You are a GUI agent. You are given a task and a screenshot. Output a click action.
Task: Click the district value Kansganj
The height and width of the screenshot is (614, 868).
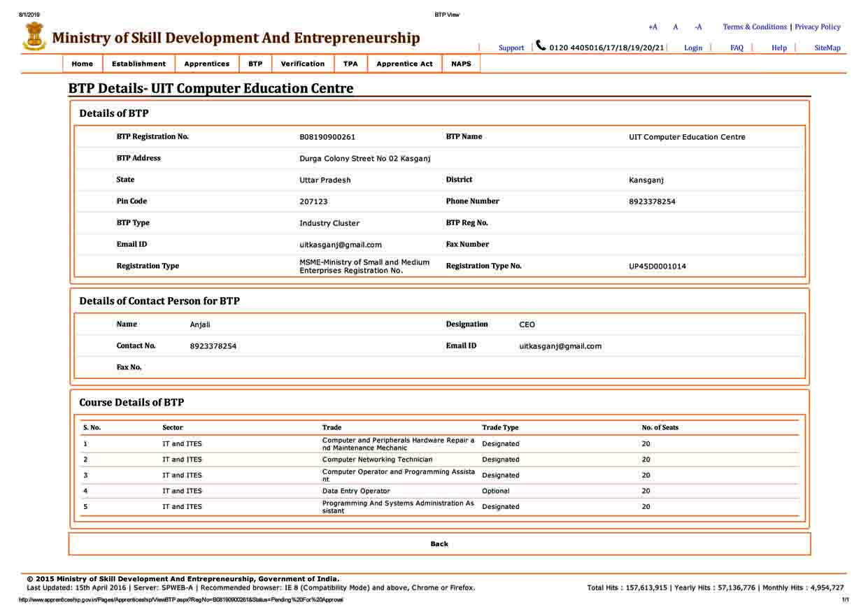(646, 180)
